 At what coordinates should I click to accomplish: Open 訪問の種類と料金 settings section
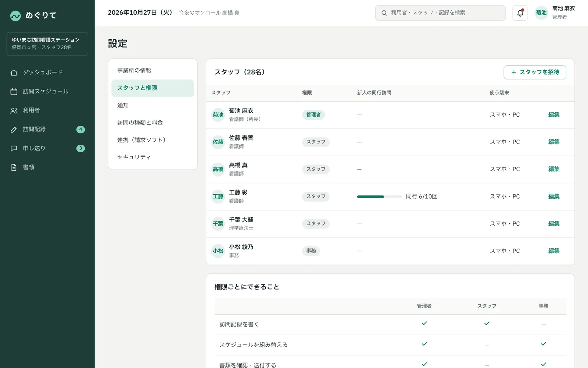point(153,123)
